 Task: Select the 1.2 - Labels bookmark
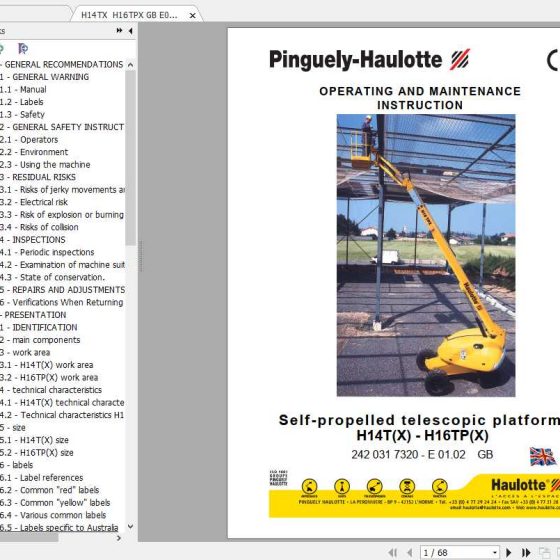click(21, 102)
